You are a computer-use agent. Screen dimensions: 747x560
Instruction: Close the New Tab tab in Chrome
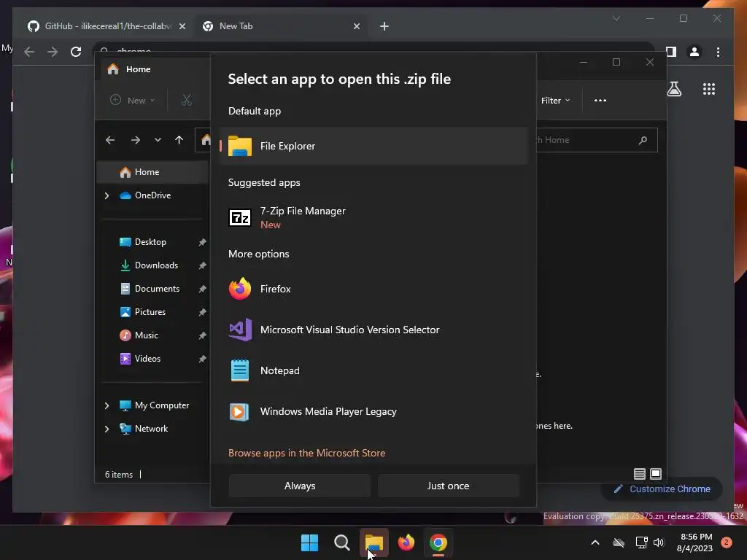[356, 27]
